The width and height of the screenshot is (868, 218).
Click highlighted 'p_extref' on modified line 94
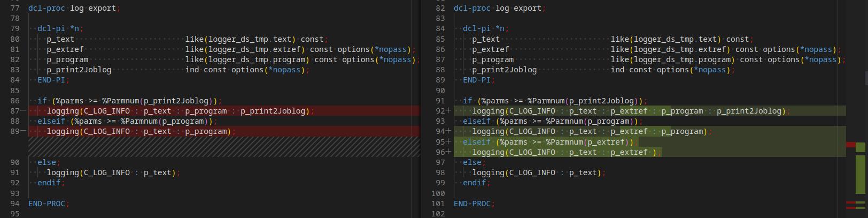tap(629, 131)
